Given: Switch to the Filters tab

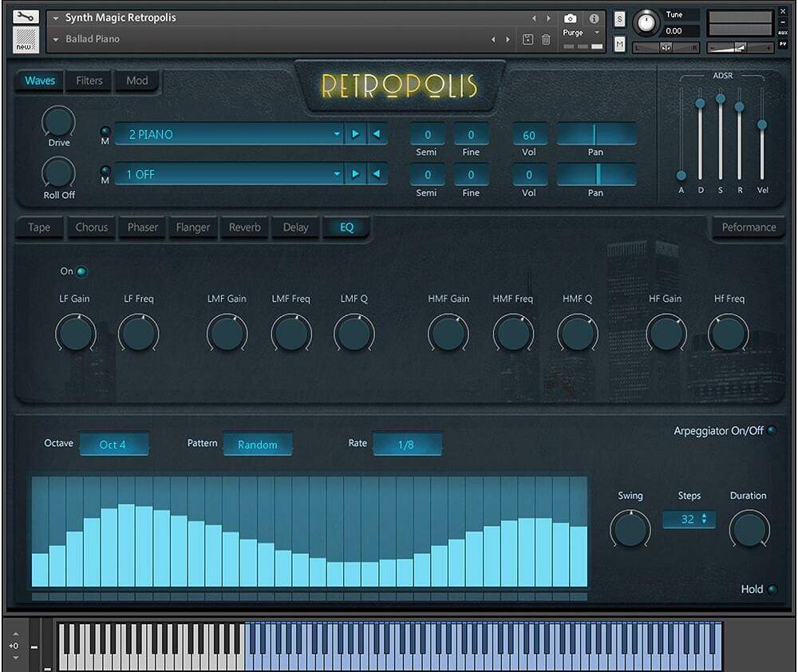Looking at the screenshot, I should (89, 80).
